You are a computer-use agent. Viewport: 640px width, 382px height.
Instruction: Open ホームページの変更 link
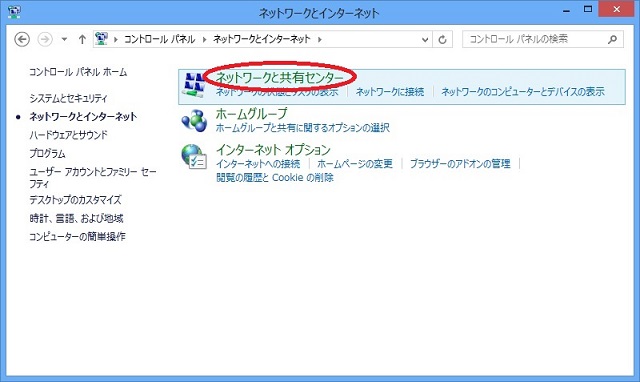355,164
